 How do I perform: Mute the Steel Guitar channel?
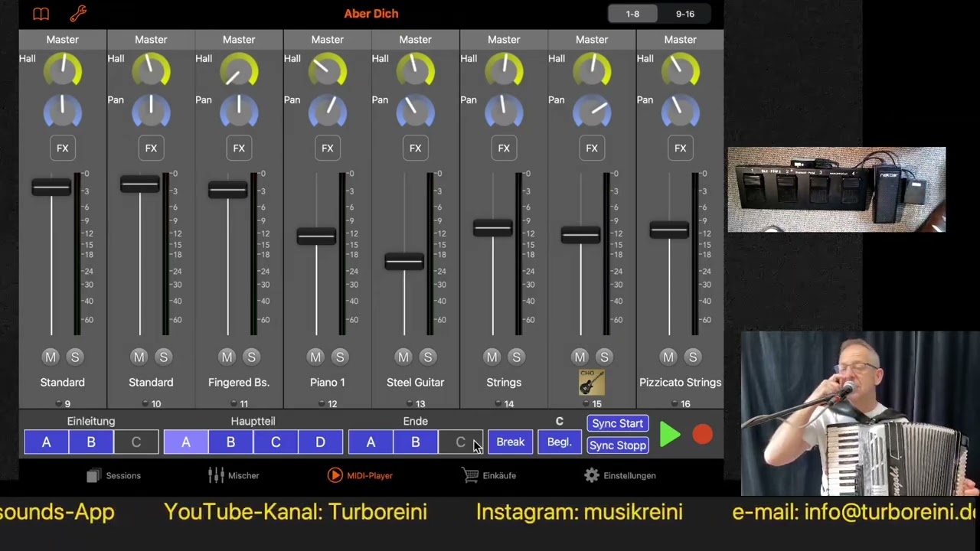[x=403, y=357]
